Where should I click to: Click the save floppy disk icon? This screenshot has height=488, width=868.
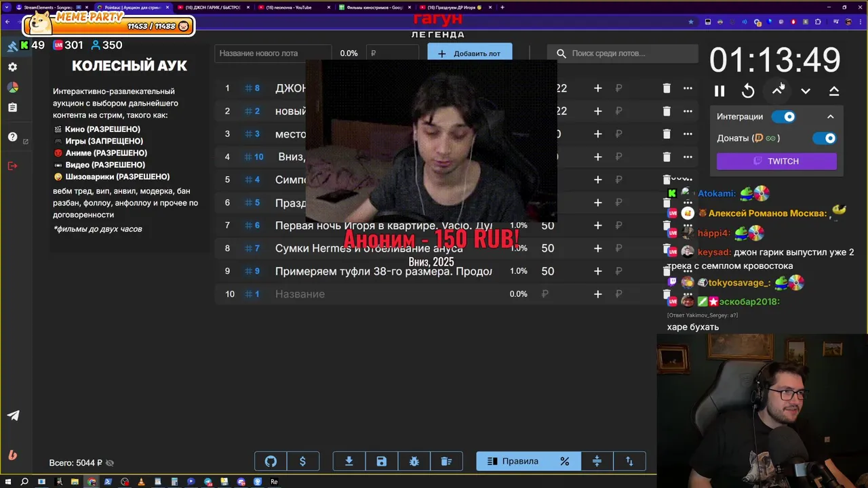click(381, 462)
